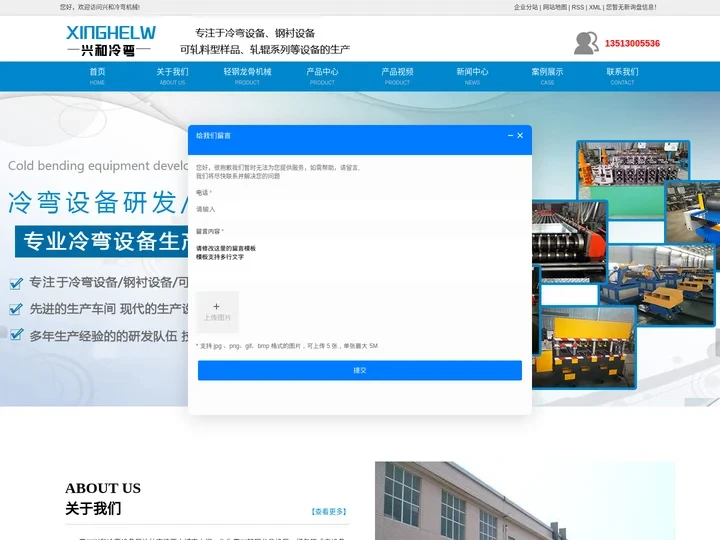This screenshot has height=540, width=720.
Task: Open the 产品中心 product center menu
Action: 322,76
